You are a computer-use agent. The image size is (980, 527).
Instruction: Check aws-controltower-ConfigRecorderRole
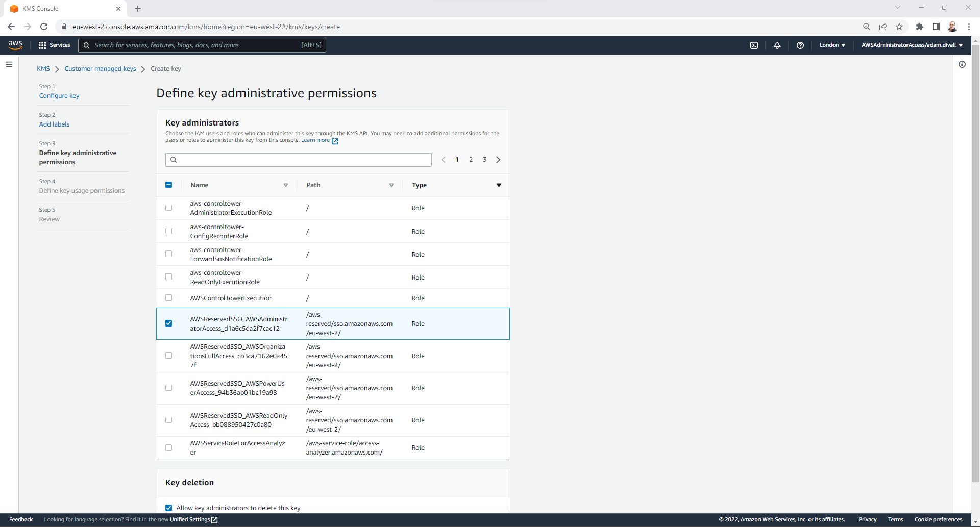point(168,231)
